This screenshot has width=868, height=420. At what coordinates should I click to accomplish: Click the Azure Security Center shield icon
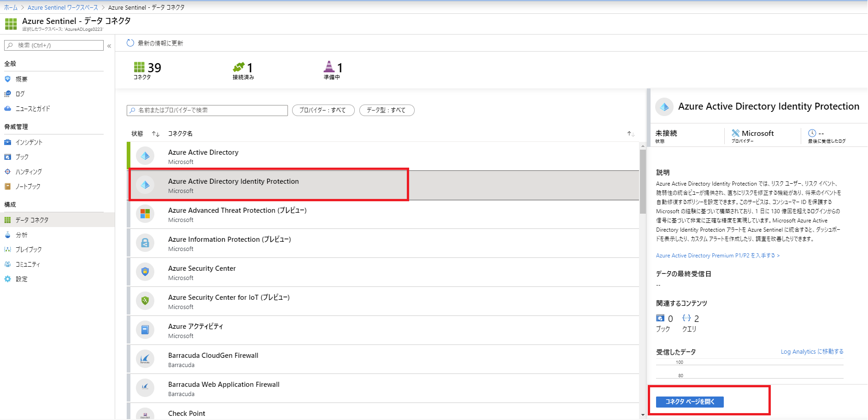145,272
